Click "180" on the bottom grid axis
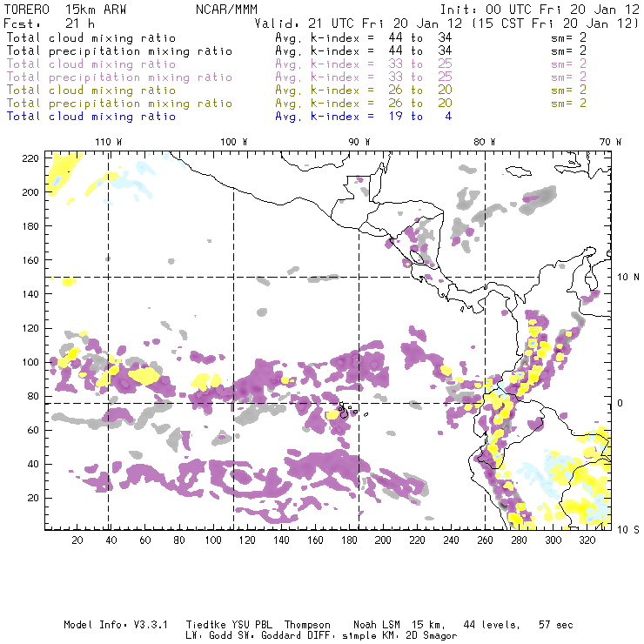Screen dimensions: 644x644 (349, 540)
